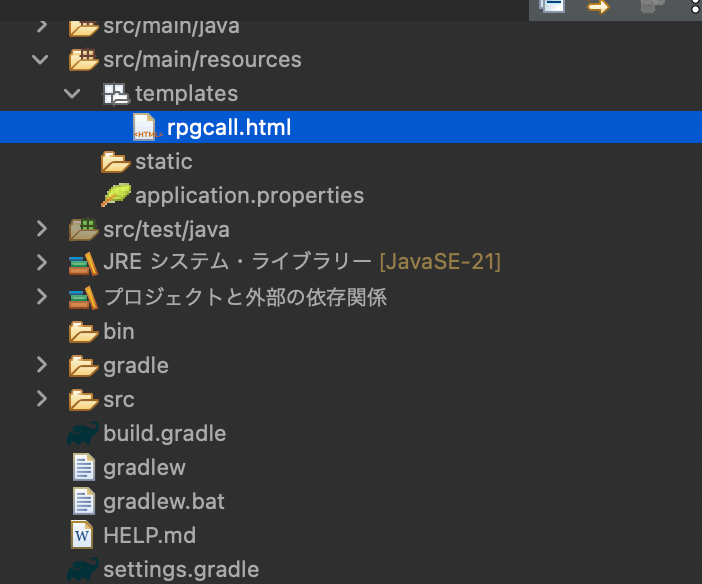Expand the src folder at project root
Screen dimensions: 702x584
42,399
